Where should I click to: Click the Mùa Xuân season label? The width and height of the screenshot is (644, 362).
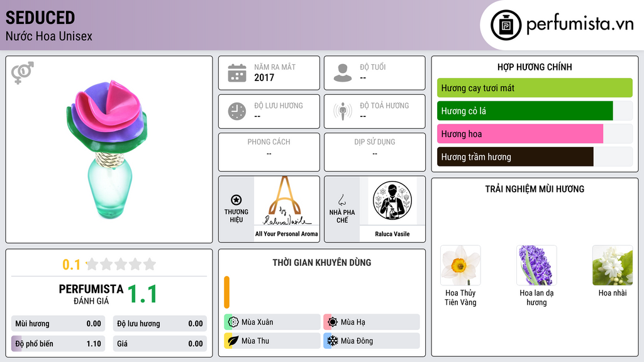click(257, 322)
